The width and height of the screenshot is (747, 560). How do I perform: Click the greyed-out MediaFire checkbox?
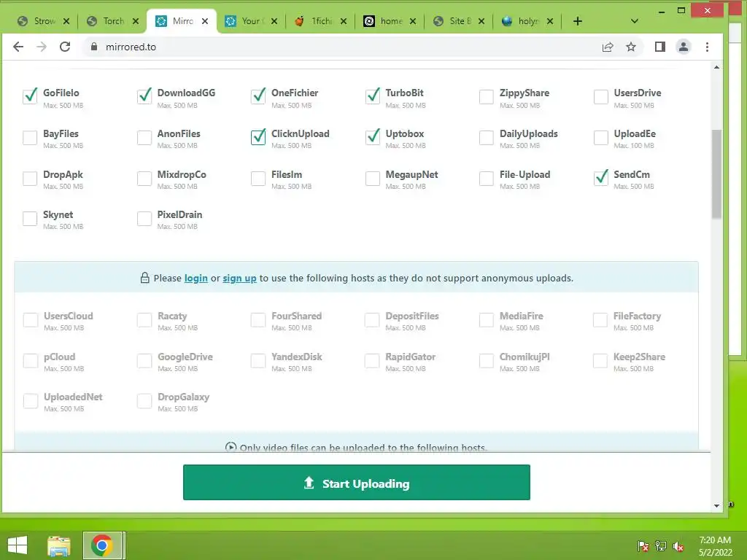[487, 320]
